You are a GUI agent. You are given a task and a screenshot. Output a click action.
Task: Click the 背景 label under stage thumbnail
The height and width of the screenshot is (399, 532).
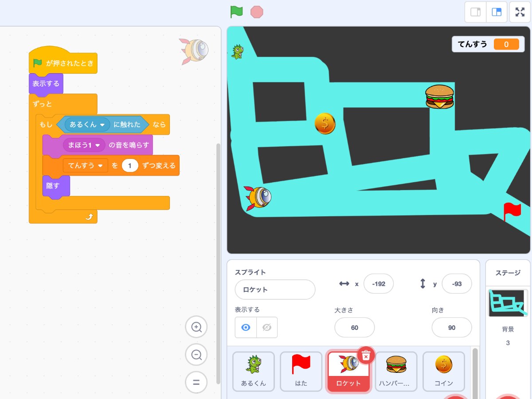508,329
